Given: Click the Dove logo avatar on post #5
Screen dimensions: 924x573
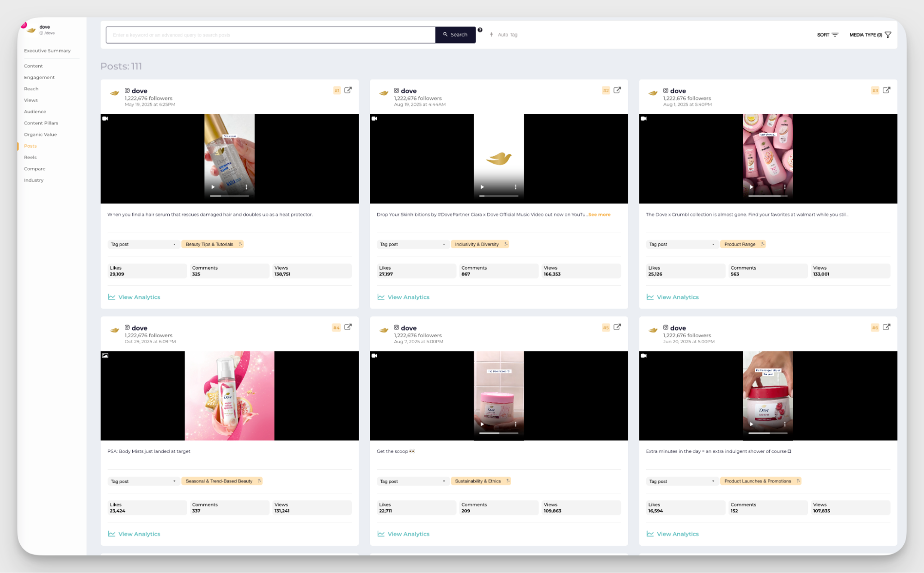Looking at the screenshot, I should (383, 330).
